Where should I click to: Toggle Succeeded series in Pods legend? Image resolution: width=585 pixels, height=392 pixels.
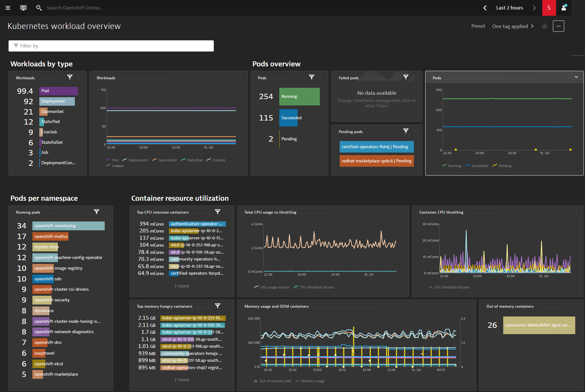click(x=477, y=166)
